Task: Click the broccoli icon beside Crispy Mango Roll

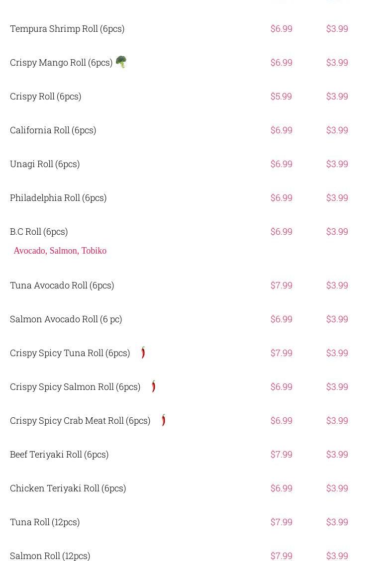Action: 121,62
